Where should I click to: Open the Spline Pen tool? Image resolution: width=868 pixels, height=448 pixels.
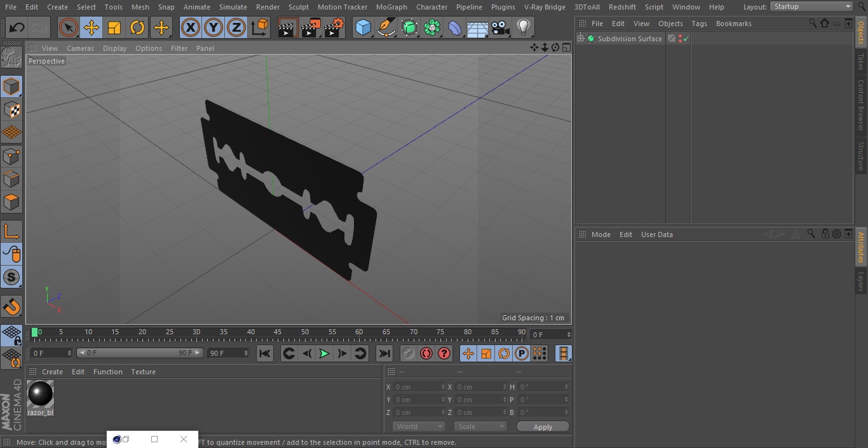pyautogui.click(x=386, y=27)
